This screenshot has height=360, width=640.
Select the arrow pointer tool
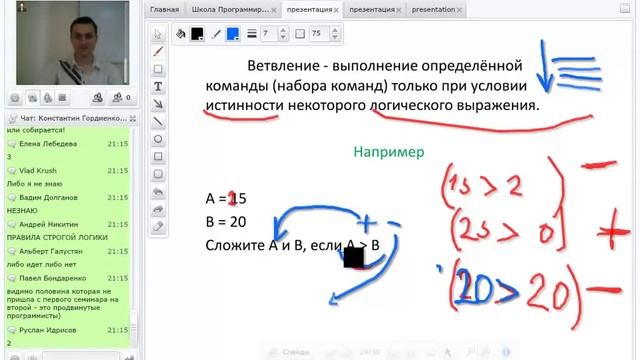point(158,34)
